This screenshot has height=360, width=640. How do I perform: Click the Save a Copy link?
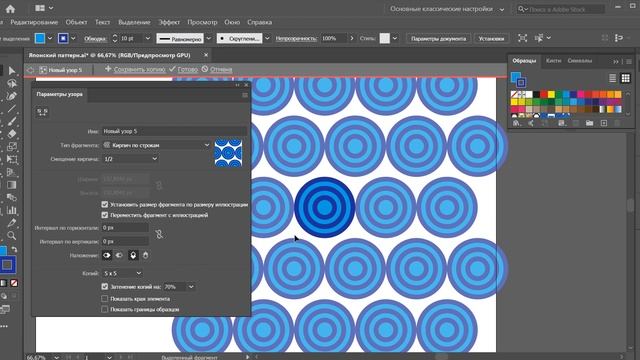click(140, 69)
